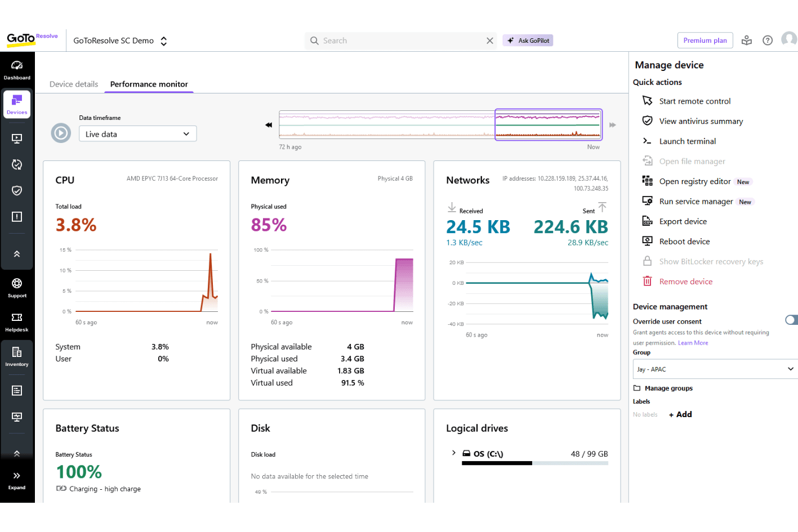
Task: Expand the OS (C:\) logical drive row
Action: click(x=454, y=453)
